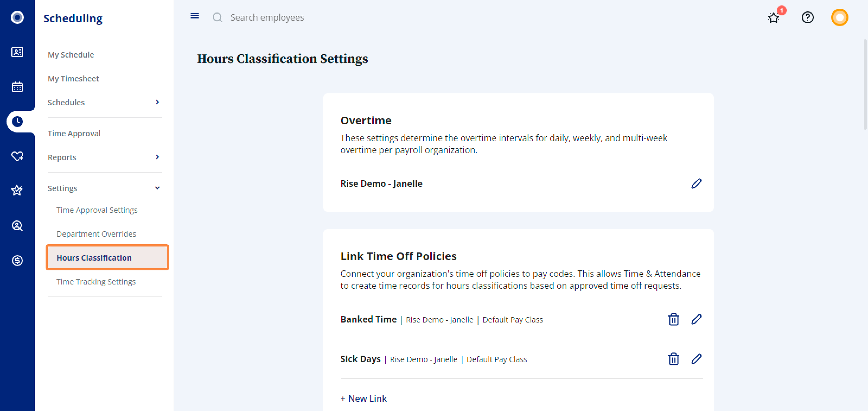Screen dimensions: 868x411
Task: Open the user profile avatar
Action: click(839, 17)
